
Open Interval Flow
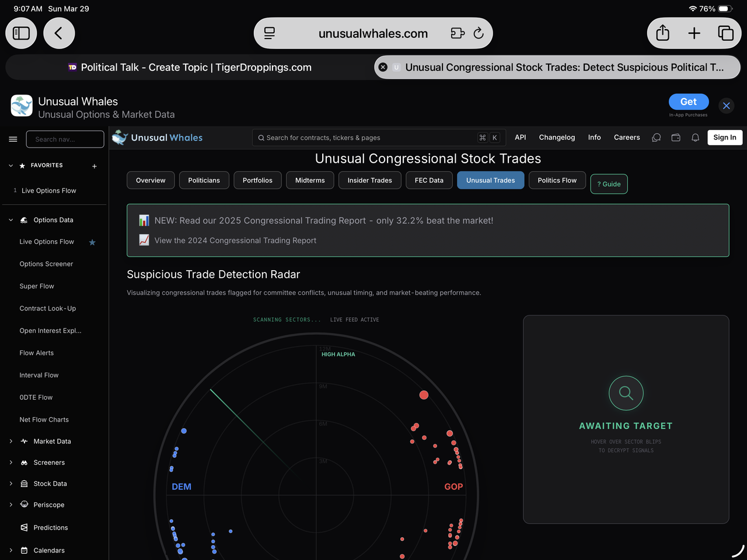click(39, 375)
